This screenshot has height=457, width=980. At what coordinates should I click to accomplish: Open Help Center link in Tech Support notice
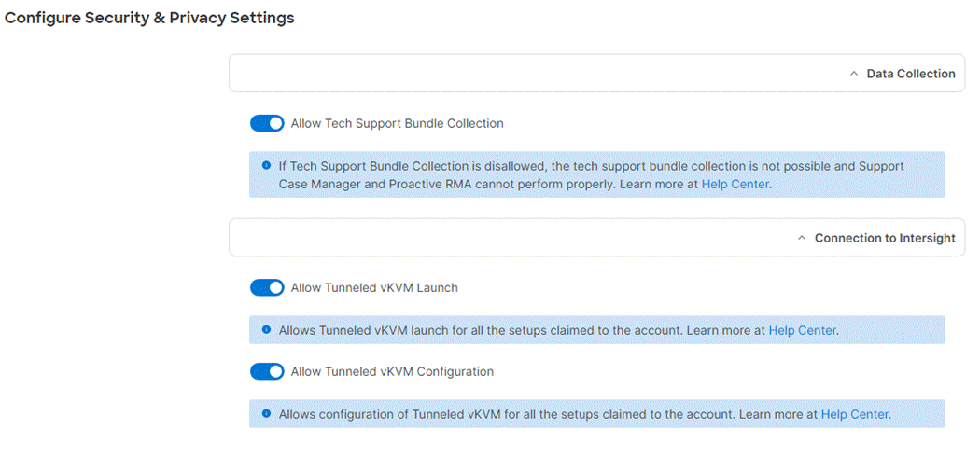click(x=735, y=185)
